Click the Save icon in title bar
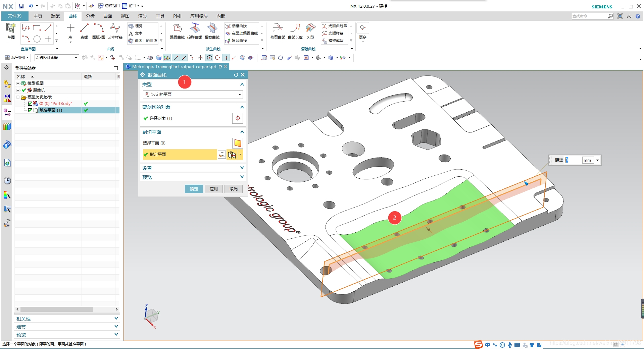Screen dimensions: 644x349 (21, 6)
